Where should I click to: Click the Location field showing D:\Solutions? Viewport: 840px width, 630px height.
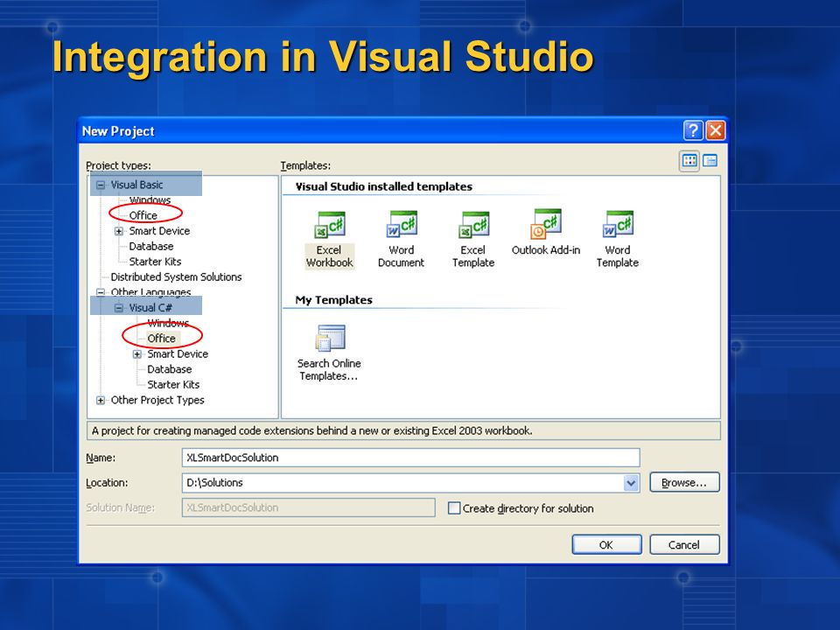[411, 483]
